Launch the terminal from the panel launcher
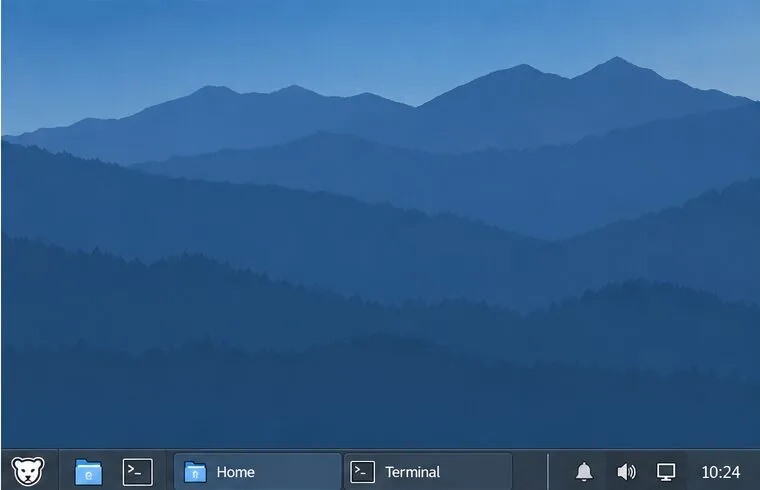The height and width of the screenshot is (490, 760). (138, 472)
